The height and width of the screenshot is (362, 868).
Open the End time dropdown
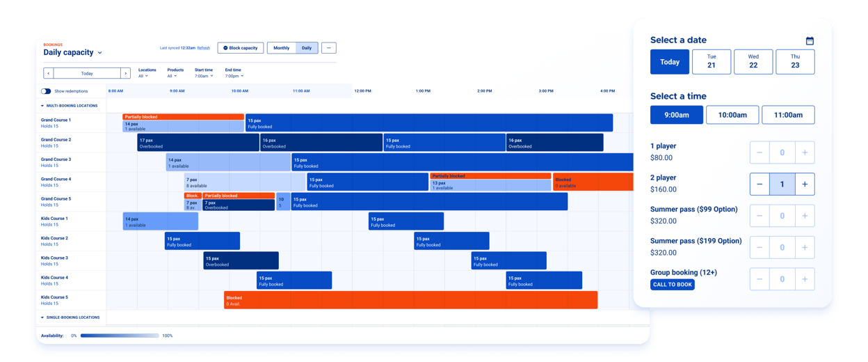234,76
